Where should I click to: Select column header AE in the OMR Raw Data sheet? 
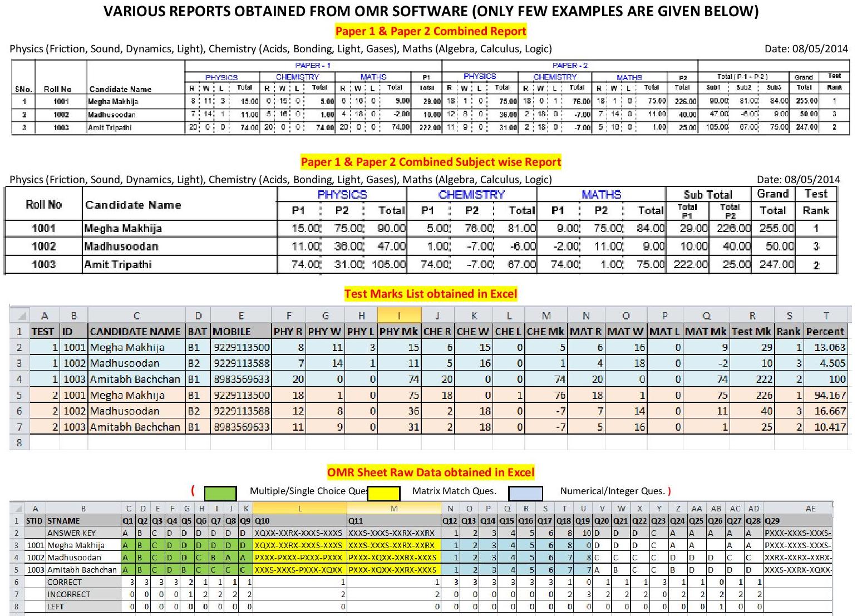tap(798, 509)
